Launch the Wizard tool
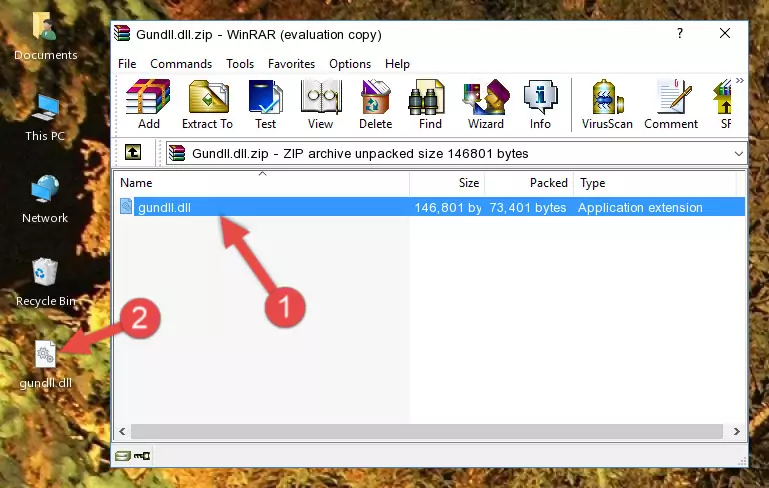769x488 pixels. click(x=486, y=104)
